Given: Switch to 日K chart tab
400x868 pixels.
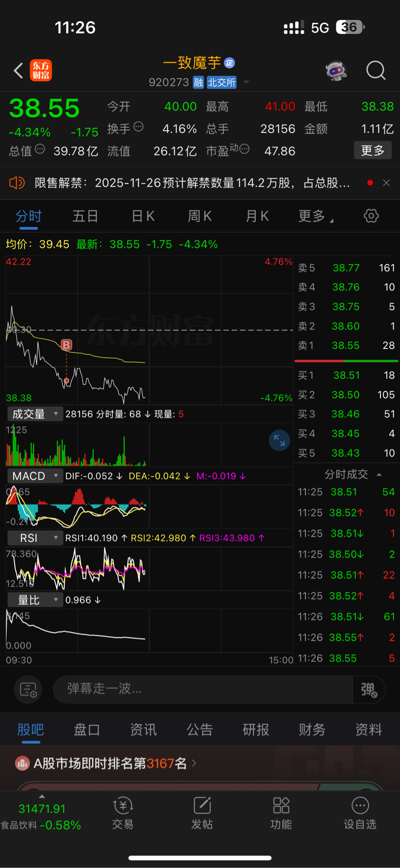Looking at the screenshot, I should pyautogui.click(x=143, y=216).
